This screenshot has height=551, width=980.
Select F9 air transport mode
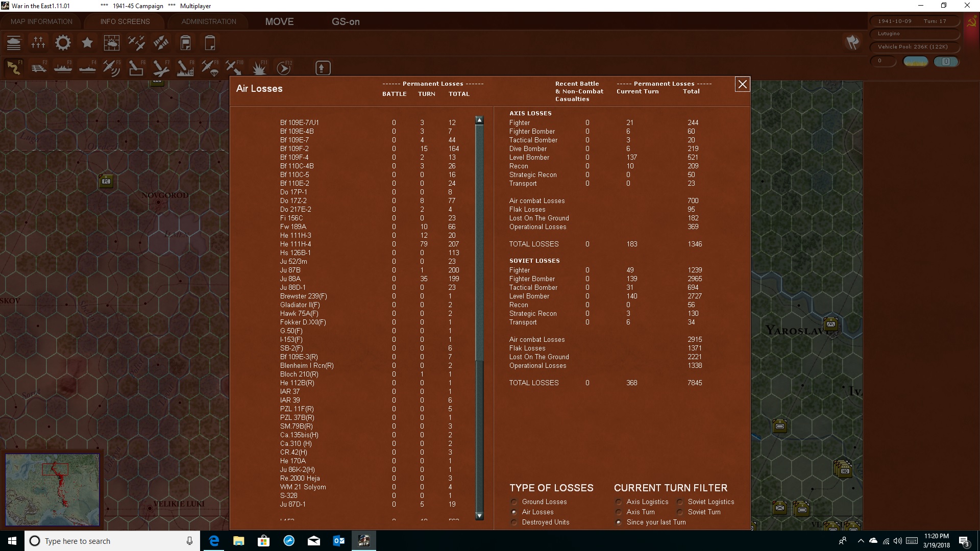[210, 68]
